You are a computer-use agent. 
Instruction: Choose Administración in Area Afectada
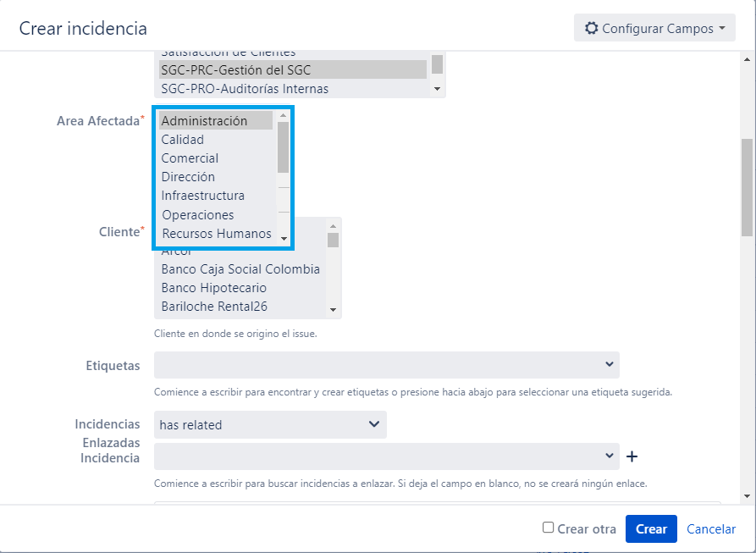(216, 120)
